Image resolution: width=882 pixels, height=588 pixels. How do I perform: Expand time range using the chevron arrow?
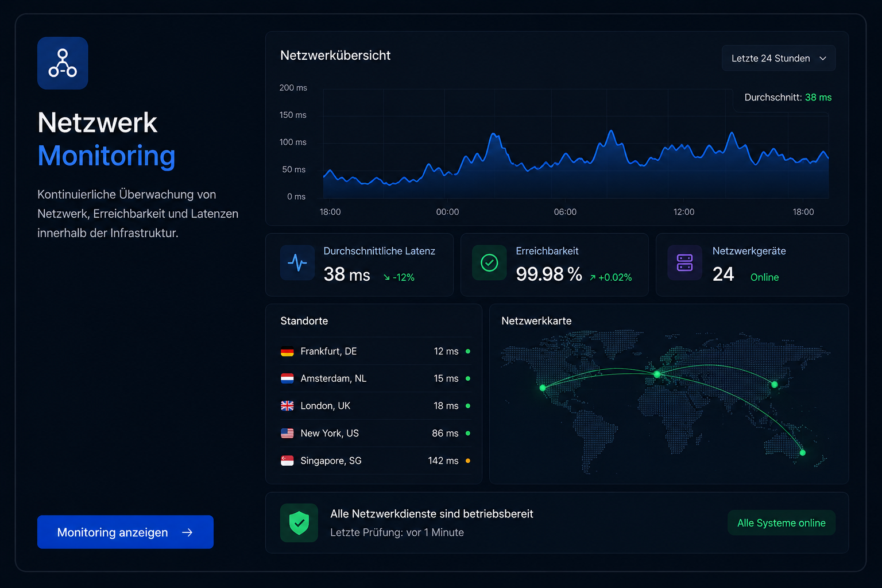tap(823, 59)
